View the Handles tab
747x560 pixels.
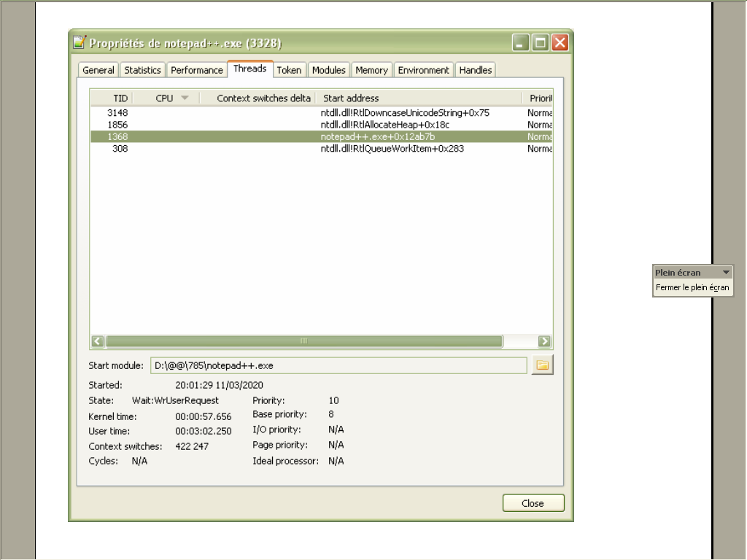point(476,70)
